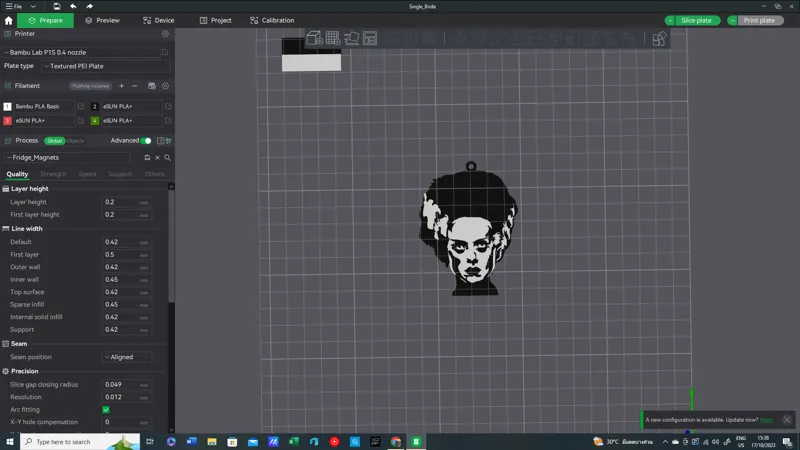800x450 pixels.
Task: Open the printer preset dropdown
Action: click(82, 52)
